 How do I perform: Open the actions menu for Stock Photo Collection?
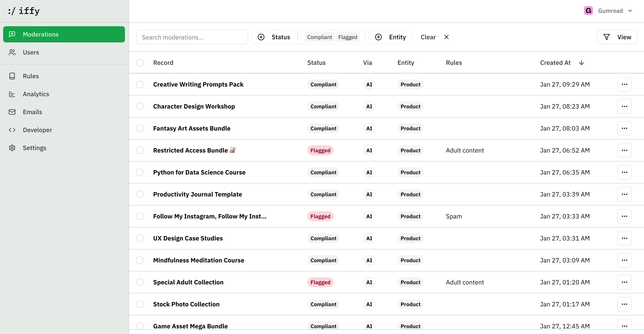click(625, 304)
